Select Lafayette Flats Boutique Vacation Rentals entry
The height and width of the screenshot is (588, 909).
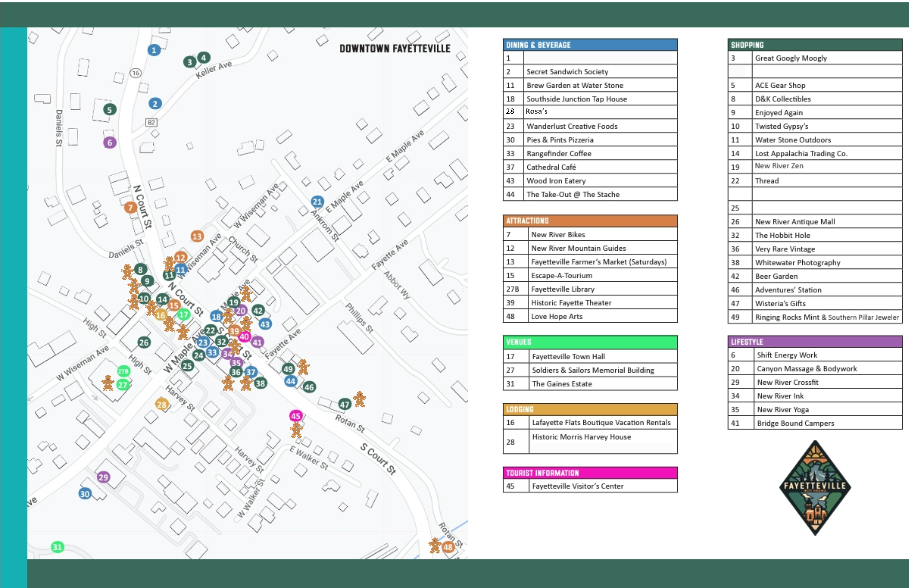pos(590,422)
